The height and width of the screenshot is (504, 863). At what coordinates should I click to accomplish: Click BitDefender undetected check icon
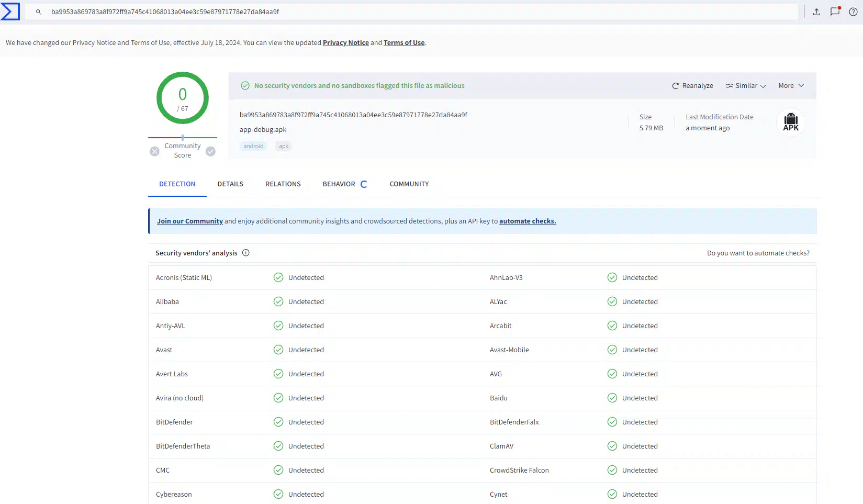(x=278, y=422)
